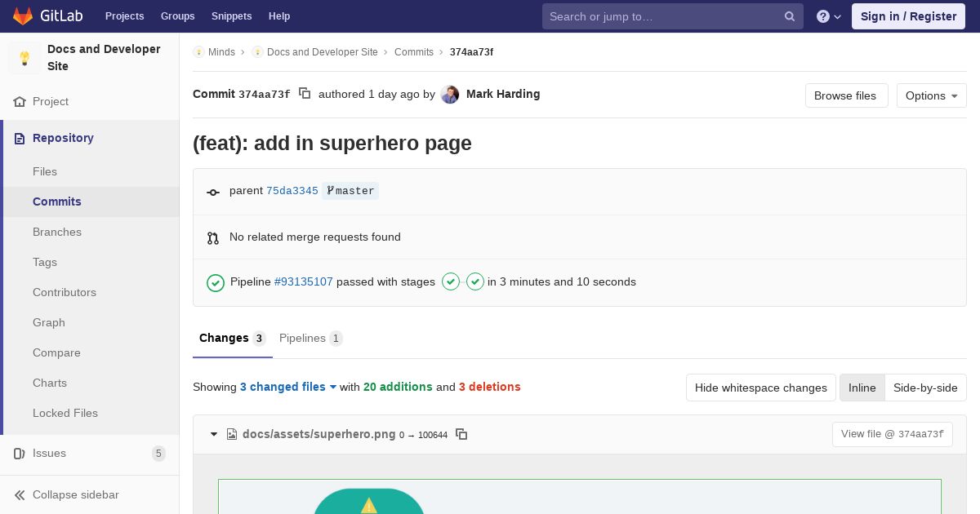
Task: Click the first pipeline stage passed icon
Action: coord(451,281)
